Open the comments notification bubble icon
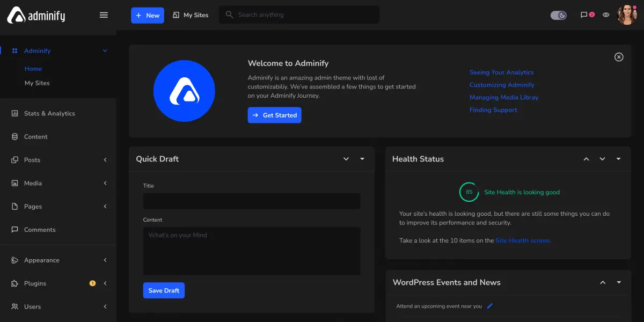The height and width of the screenshot is (322, 644). [x=584, y=15]
